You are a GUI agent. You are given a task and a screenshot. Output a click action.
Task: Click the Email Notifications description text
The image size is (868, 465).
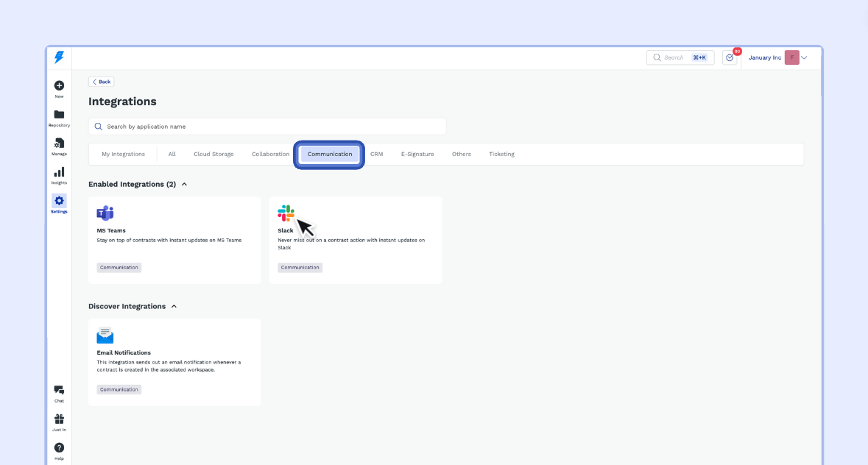(169, 366)
